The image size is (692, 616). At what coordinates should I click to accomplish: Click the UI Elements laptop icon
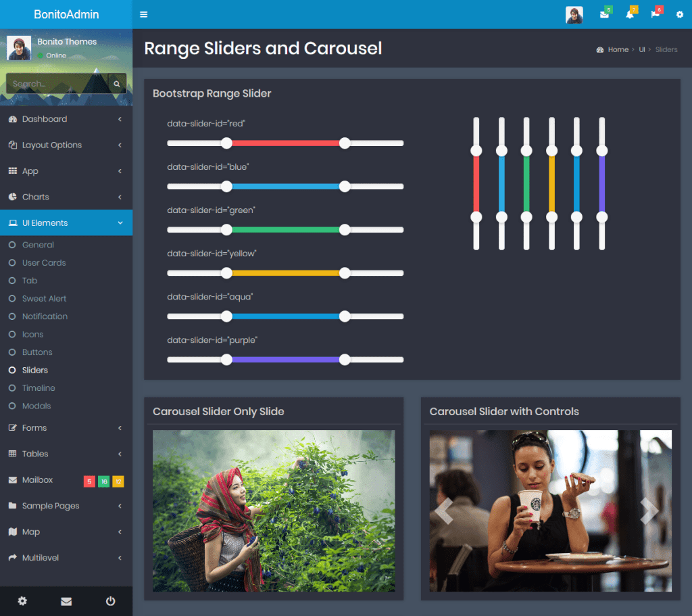13,222
